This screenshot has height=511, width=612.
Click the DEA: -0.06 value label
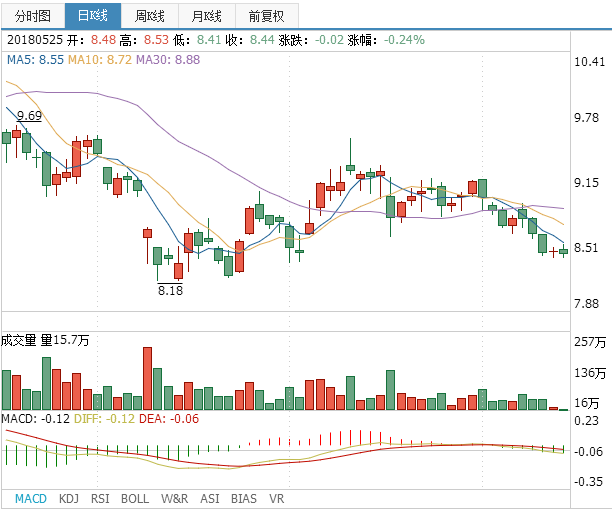169,419
